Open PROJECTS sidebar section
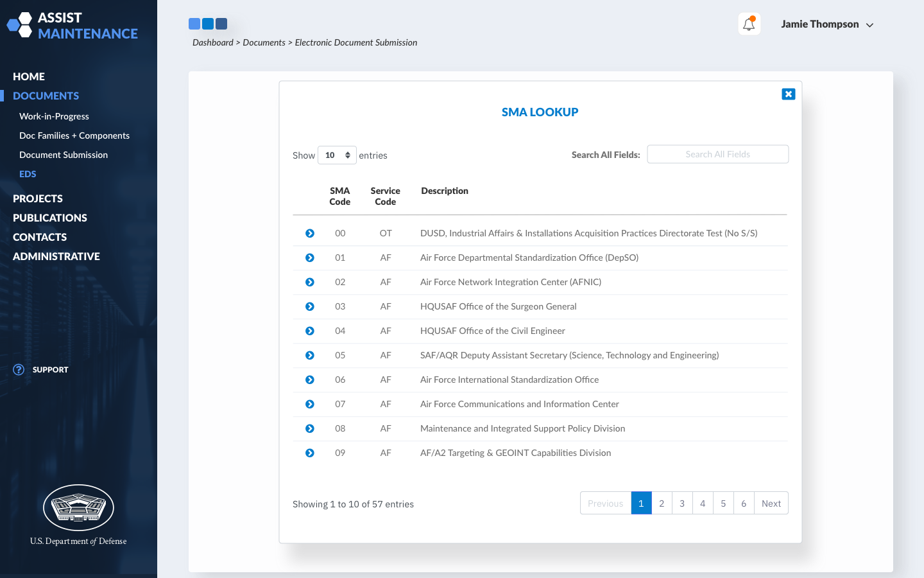 click(38, 198)
